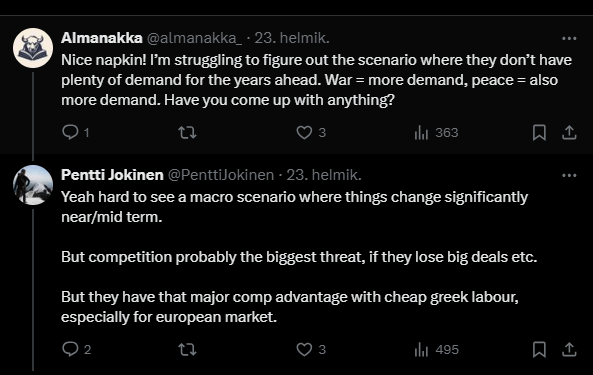The height and width of the screenshot is (375, 593).
Task: Open Almanakka tweet's 23. helmik. timestamp
Action: tap(292, 38)
